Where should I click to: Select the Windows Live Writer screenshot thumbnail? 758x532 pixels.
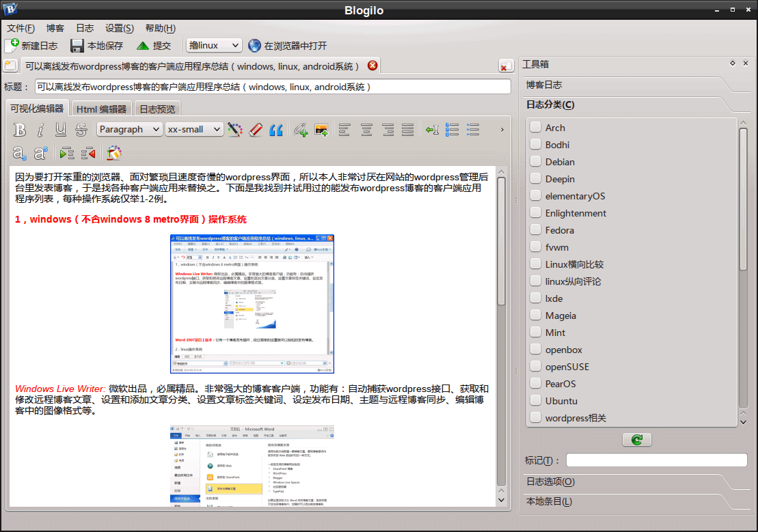(x=252, y=303)
